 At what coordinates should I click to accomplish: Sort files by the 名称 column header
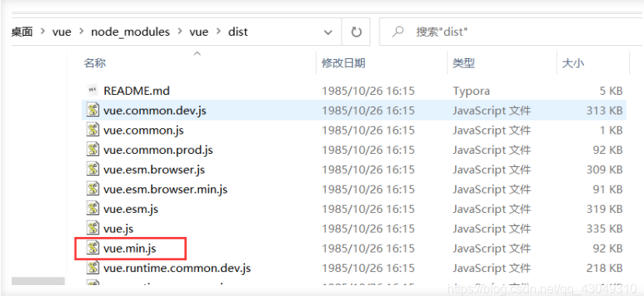95,63
